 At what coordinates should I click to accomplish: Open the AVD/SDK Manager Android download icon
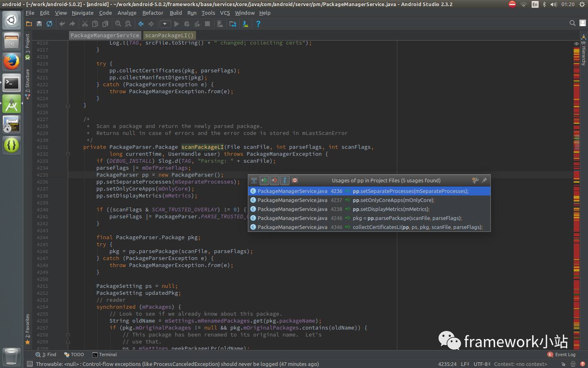pos(245,24)
